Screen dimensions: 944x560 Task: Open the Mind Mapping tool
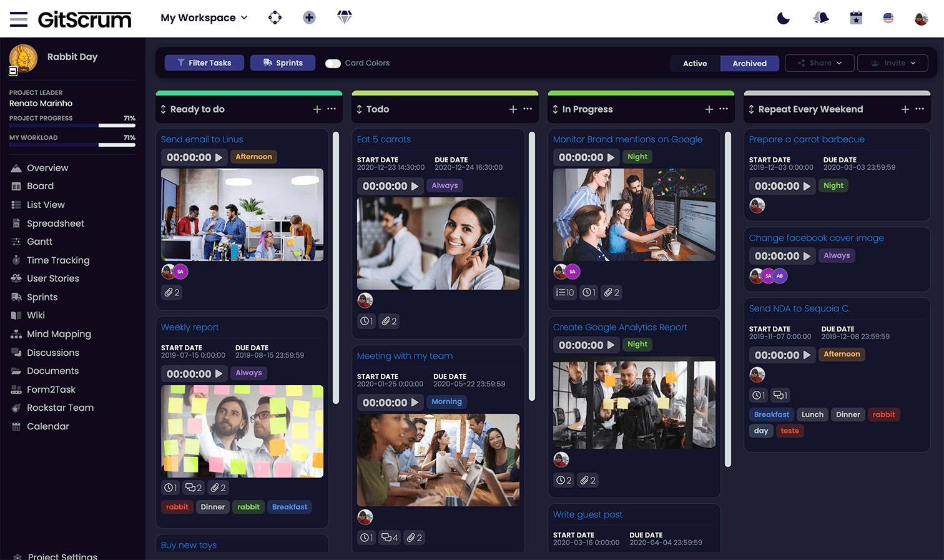coord(57,333)
